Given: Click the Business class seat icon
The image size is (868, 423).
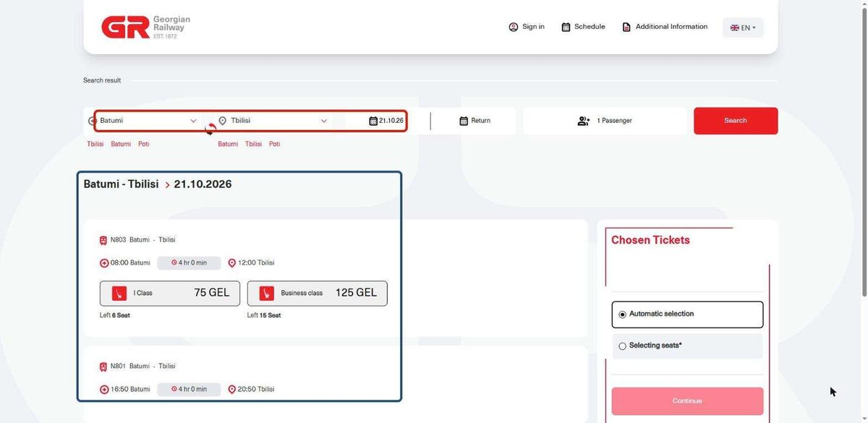Looking at the screenshot, I should pyautogui.click(x=267, y=294).
